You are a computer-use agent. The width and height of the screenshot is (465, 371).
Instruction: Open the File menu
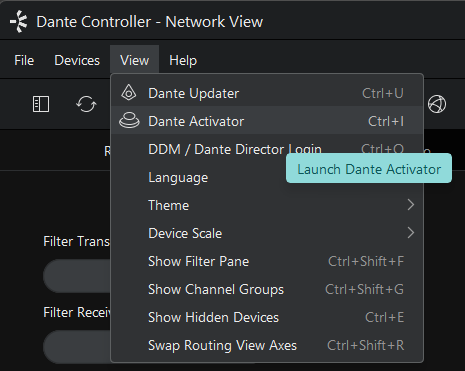click(24, 60)
